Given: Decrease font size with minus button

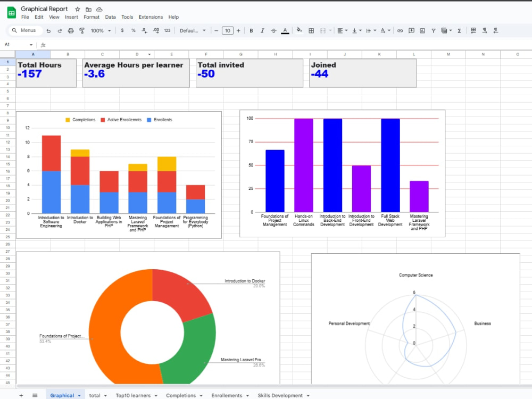Looking at the screenshot, I should click(216, 30).
